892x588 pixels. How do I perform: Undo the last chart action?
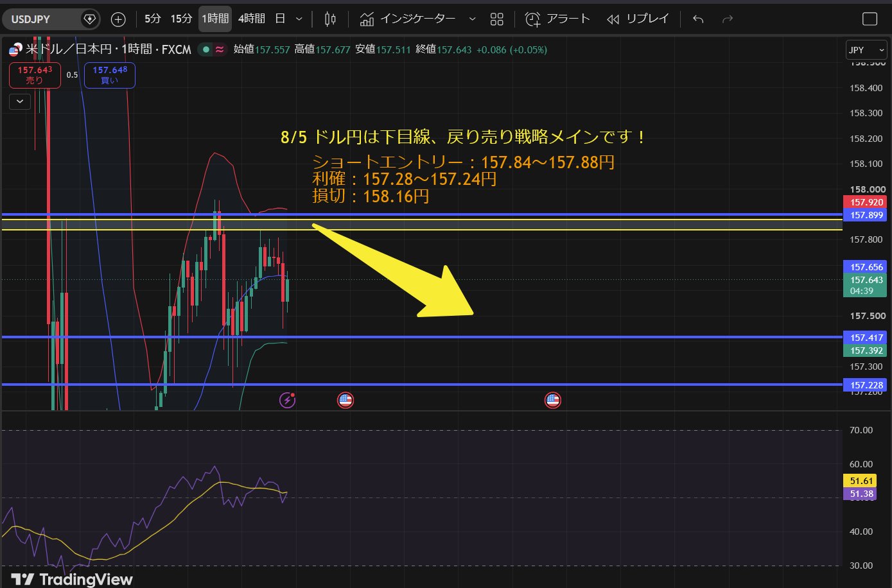[x=698, y=19]
